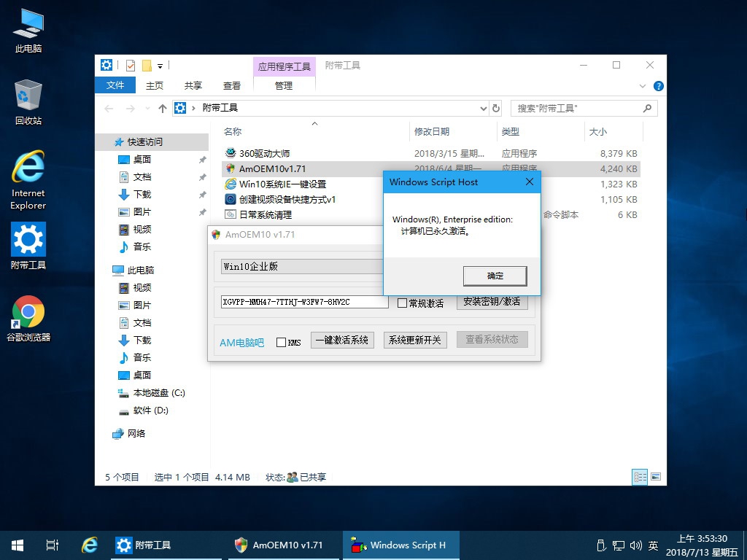Toggle the KMS checkbox
Screen dimensions: 747x560
[x=281, y=343]
